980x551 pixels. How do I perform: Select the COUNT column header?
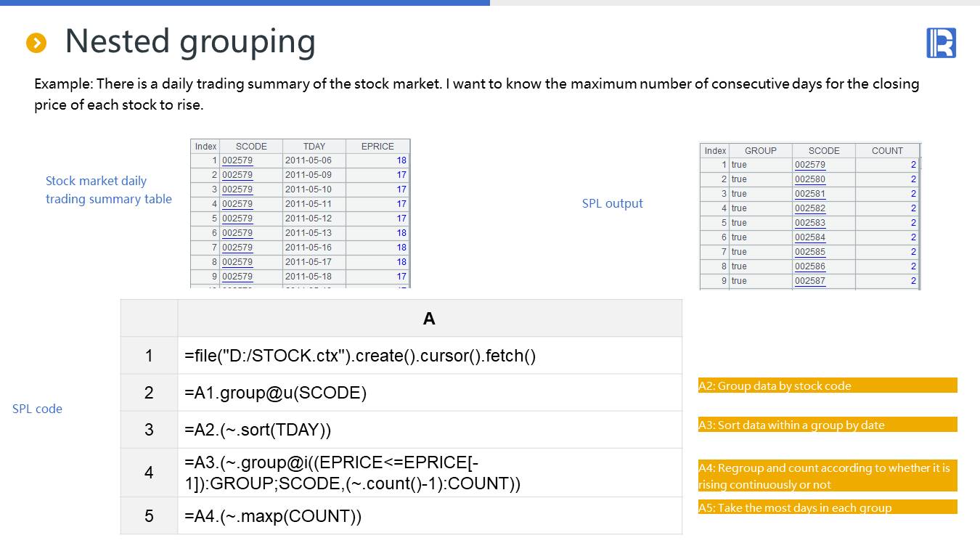tap(887, 150)
